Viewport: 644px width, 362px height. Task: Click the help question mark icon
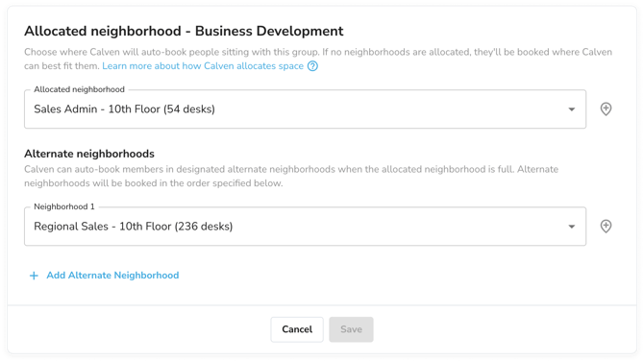[x=312, y=66]
